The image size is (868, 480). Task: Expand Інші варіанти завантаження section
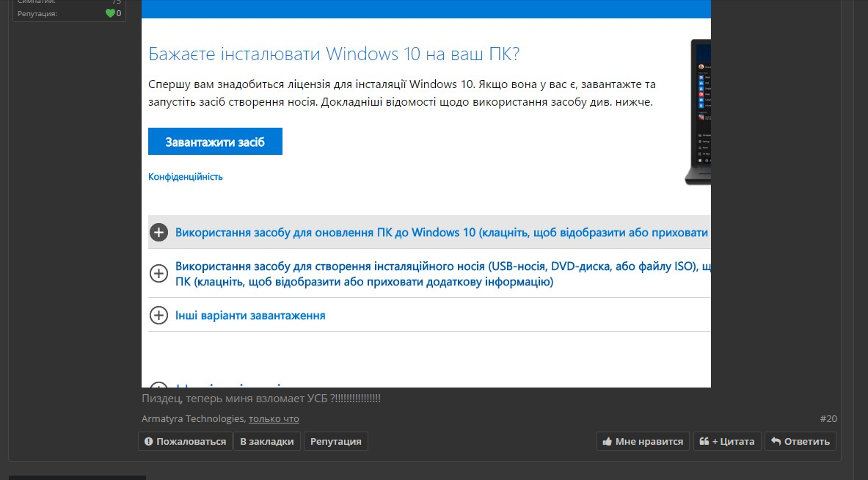[250, 316]
